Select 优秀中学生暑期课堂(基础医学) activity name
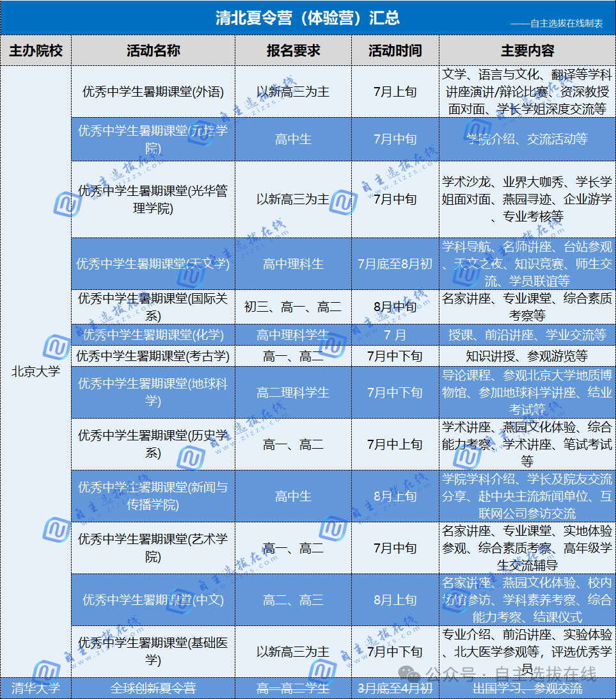 point(154,651)
